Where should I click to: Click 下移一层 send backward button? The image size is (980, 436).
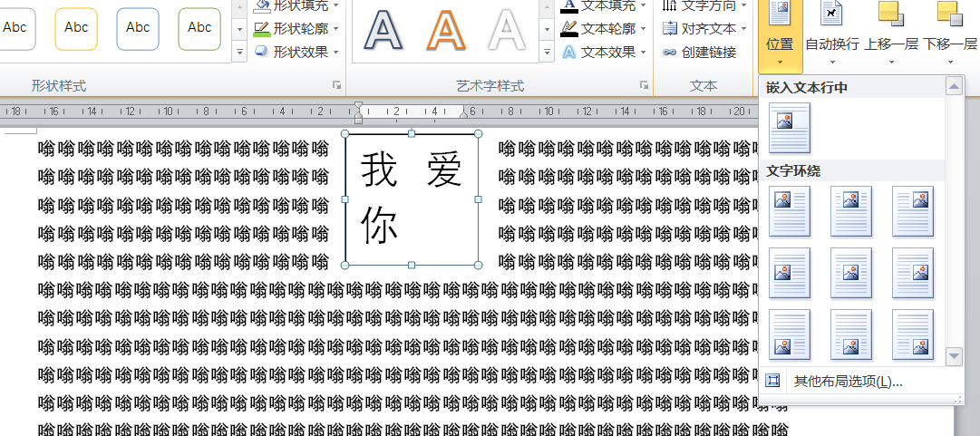949,36
